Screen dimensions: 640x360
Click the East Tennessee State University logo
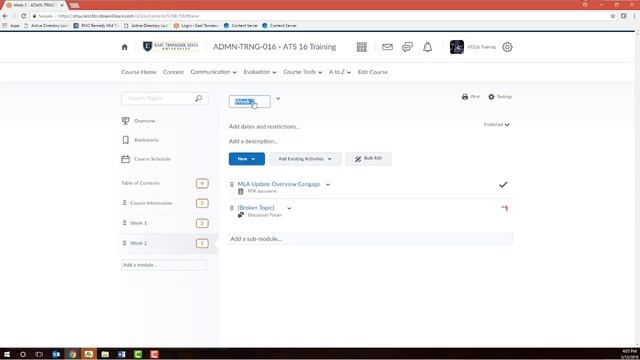[x=171, y=47]
